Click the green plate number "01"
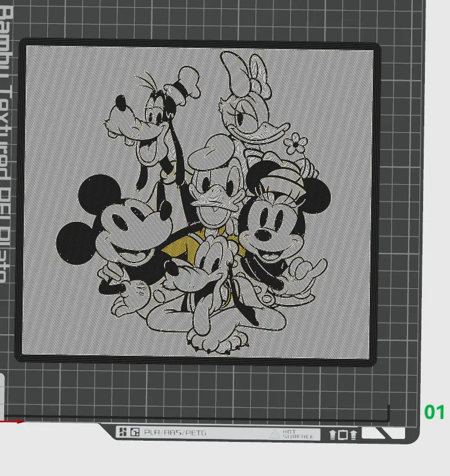Image resolution: width=450 pixels, height=476 pixels. pos(434,412)
